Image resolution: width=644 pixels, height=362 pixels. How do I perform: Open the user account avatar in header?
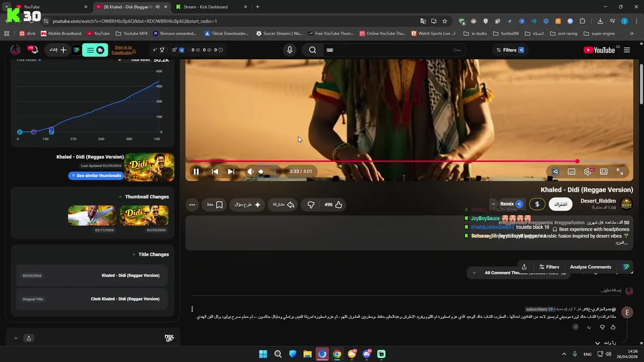click(16, 50)
